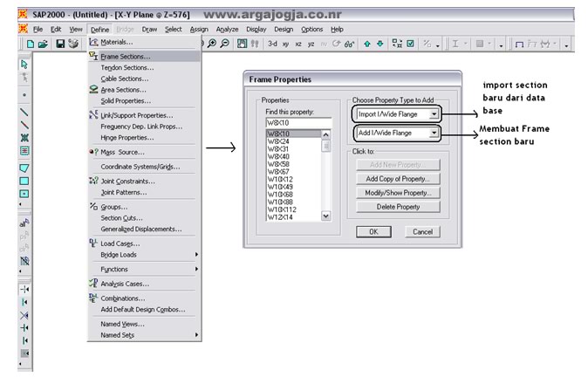The width and height of the screenshot is (588, 377).
Task: Open the Add I/Wide Flange dropdown
Action: (434, 133)
